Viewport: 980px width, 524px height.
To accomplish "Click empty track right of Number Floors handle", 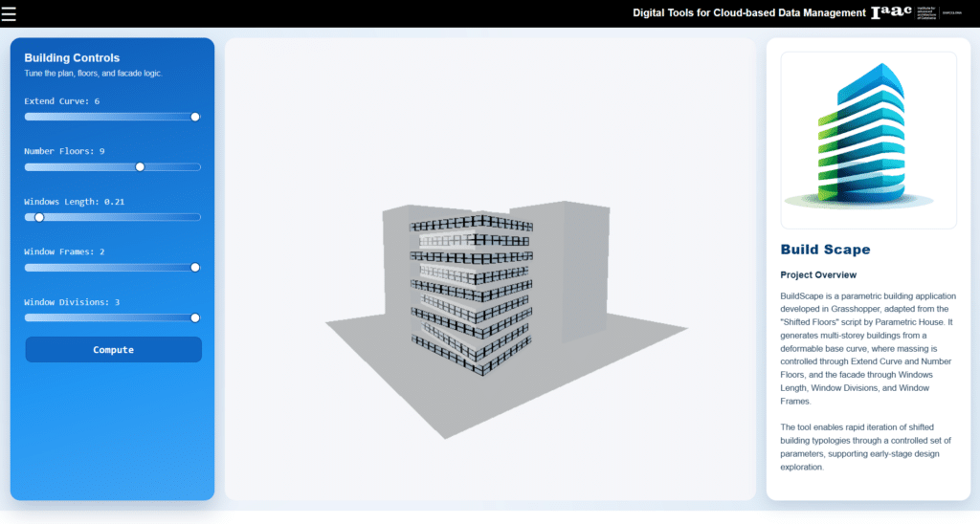I will coord(172,166).
